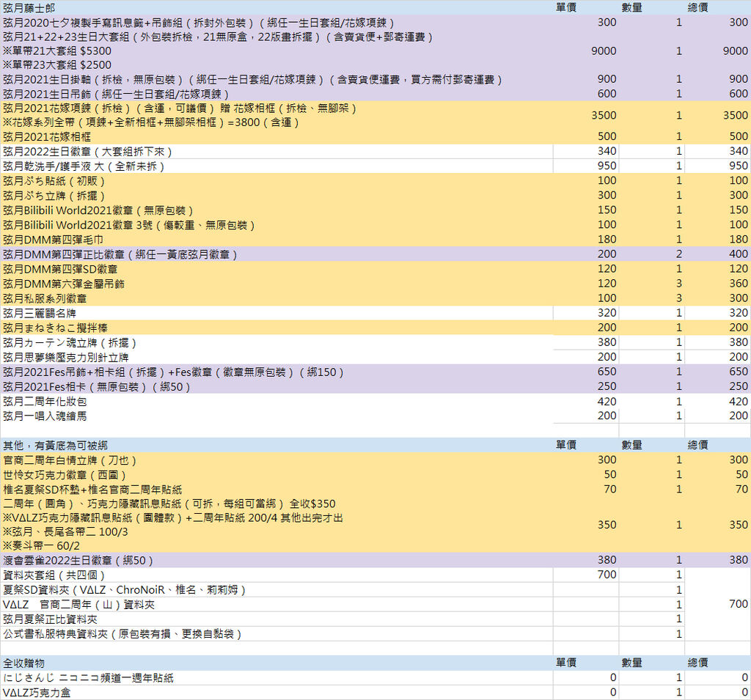Select the note "※弦月、長尾各帶二 100/3"
This screenshot has height=700, width=751.
tap(65, 532)
